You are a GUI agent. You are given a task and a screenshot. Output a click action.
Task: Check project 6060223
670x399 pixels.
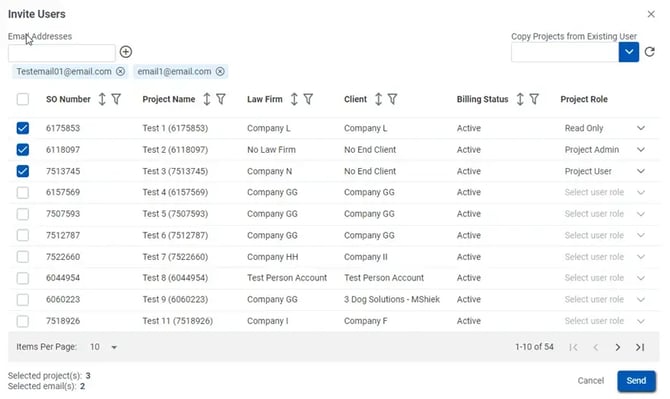point(23,299)
